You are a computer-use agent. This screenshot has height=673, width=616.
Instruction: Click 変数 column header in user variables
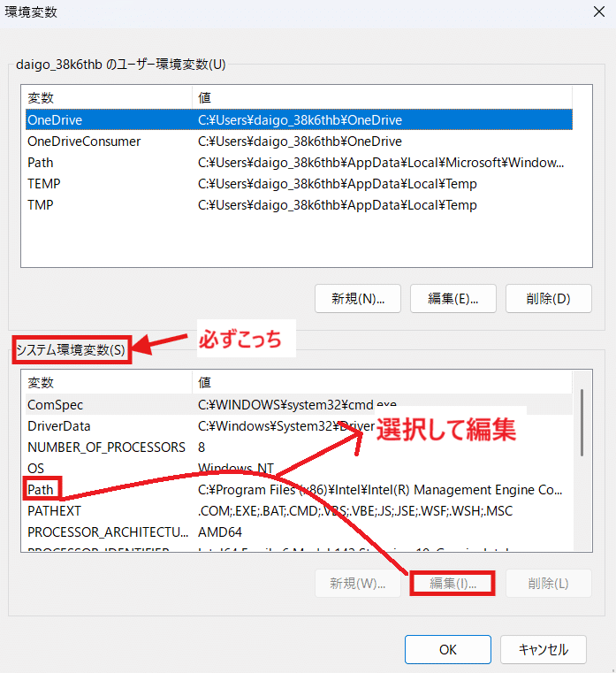pyautogui.click(x=109, y=98)
